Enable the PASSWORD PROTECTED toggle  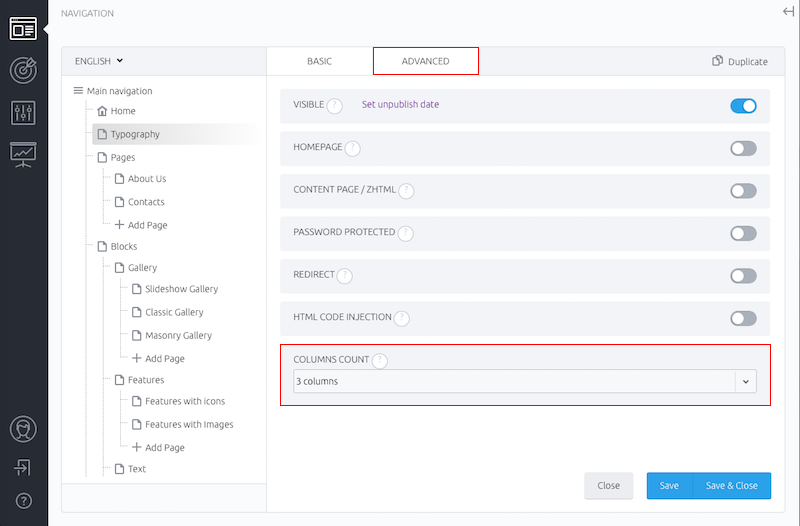coord(743,233)
